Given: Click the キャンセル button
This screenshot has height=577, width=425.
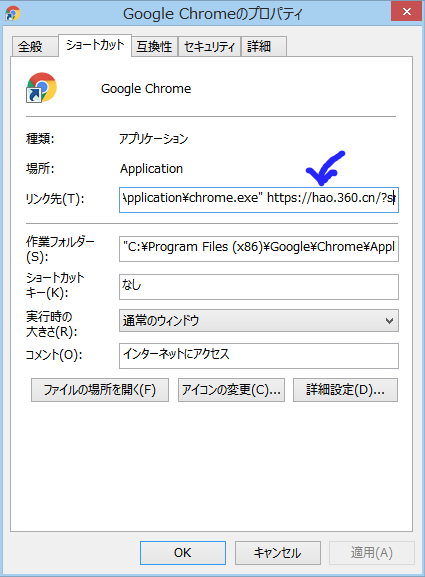Looking at the screenshot, I should [x=278, y=553].
